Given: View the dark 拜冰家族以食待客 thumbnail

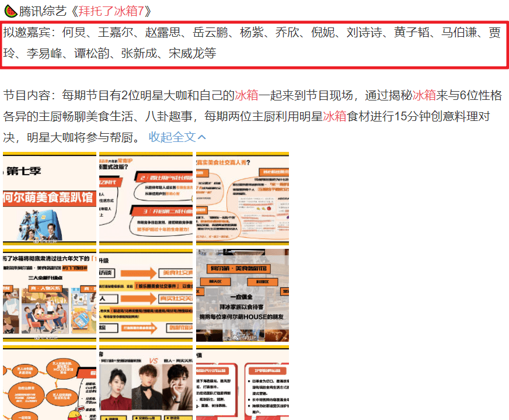Looking at the screenshot, I should tap(242, 295).
